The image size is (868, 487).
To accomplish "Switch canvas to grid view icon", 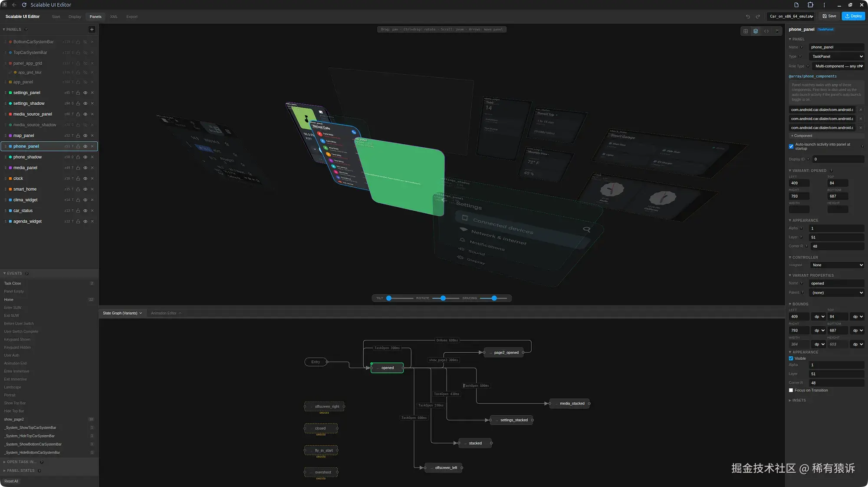I will tap(746, 31).
